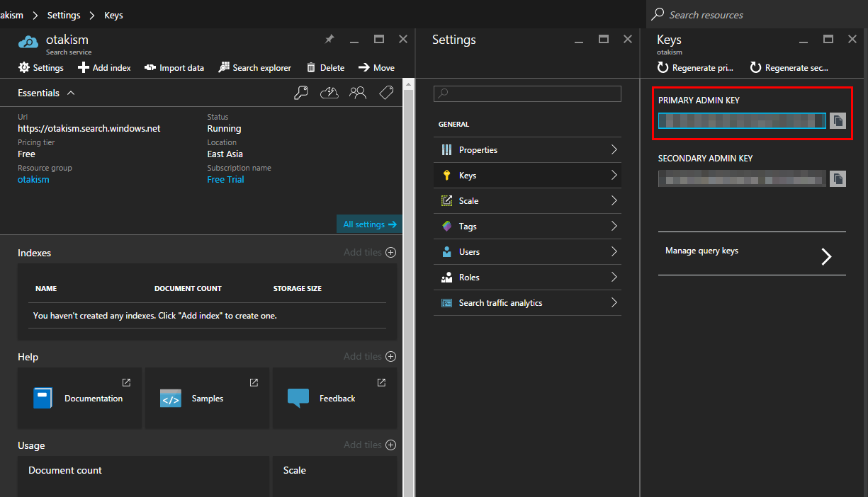Open the users icon in Essentials

[358, 93]
